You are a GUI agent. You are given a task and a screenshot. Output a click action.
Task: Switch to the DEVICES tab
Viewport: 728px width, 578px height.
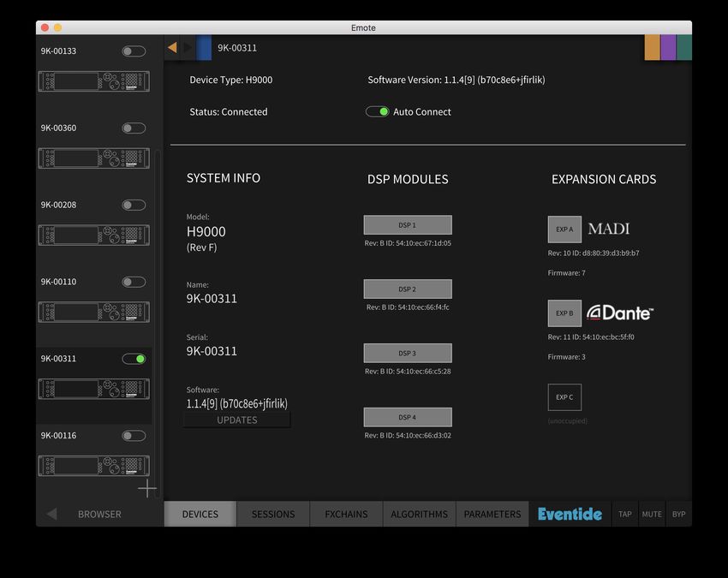[x=200, y=514]
